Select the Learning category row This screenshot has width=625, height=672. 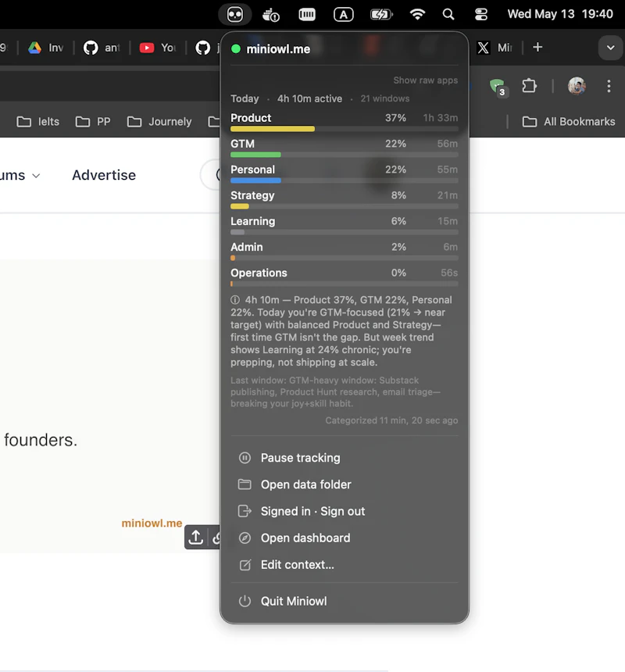pyautogui.click(x=344, y=225)
